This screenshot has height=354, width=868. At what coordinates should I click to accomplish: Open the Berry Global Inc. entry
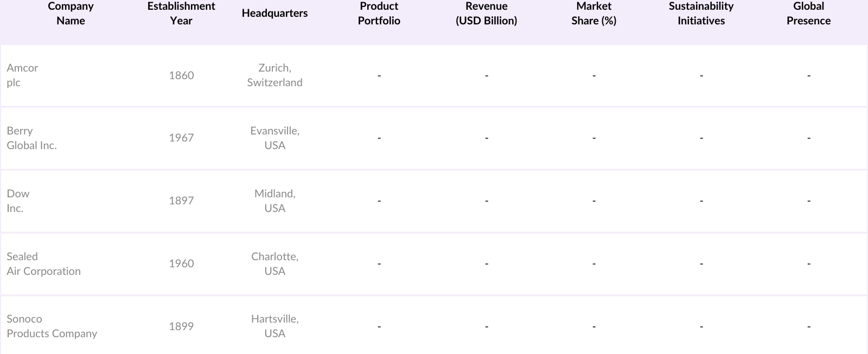pyautogui.click(x=31, y=138)
